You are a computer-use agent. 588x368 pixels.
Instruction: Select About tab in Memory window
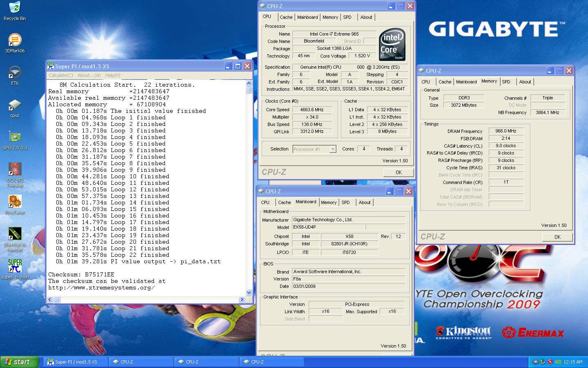[x=525, y=82]
